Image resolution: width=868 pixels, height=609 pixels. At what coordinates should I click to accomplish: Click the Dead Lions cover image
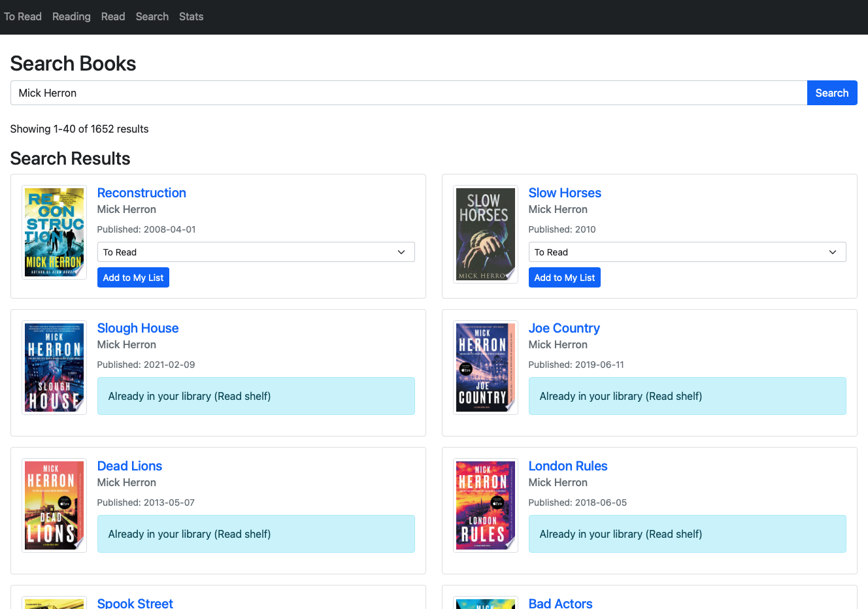click(x=54, y=505)
